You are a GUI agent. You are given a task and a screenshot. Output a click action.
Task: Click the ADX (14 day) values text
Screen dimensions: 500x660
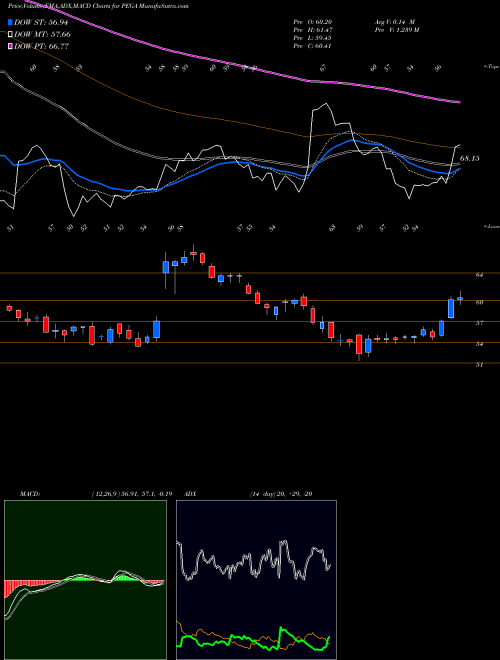pos(281,494)
